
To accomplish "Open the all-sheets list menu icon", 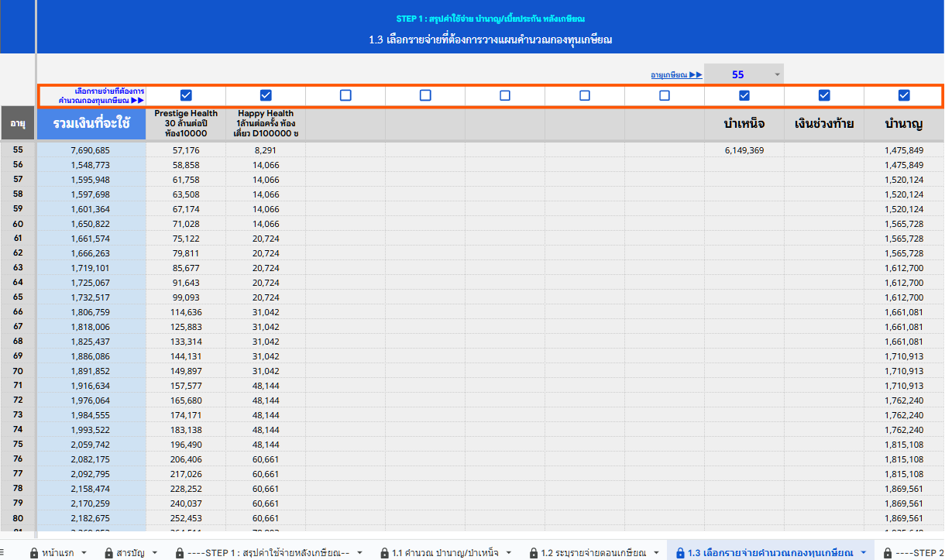I will tap(3, 552).
